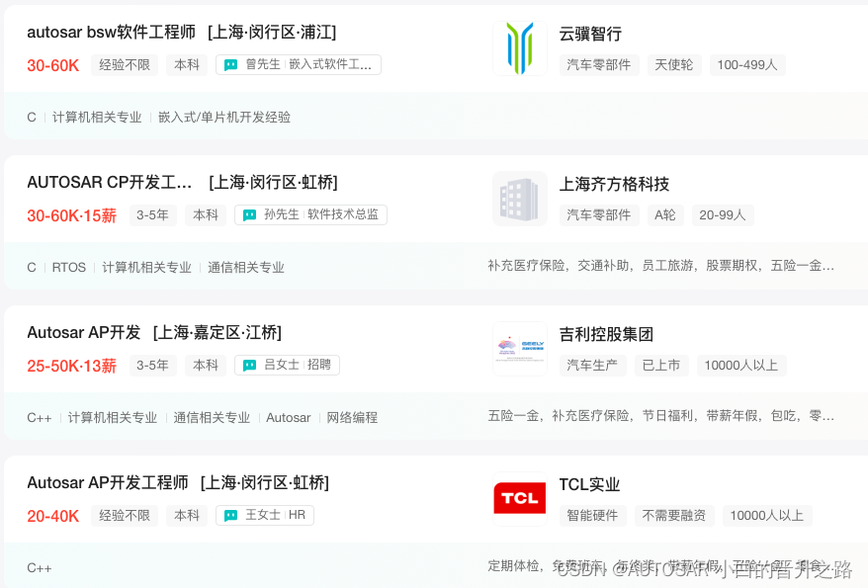Contact recruiter 孙先生 软件技术总监

tap(310, 214)
